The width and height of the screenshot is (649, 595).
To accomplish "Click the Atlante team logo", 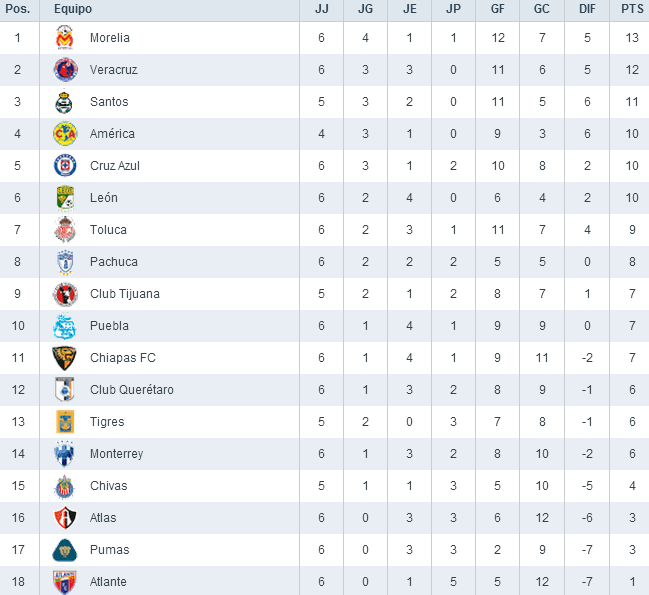I will tap(65, 582).
